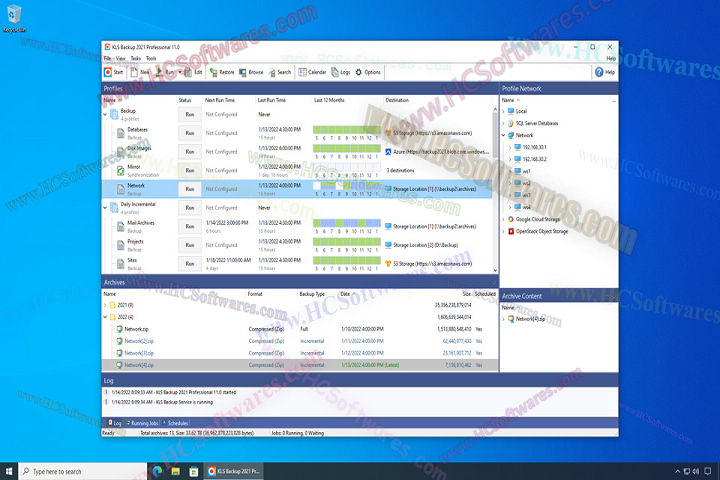This screenshot has width=720, height=480.
Task: Select the Network[3].zip archive
Action: pos(139,353)
